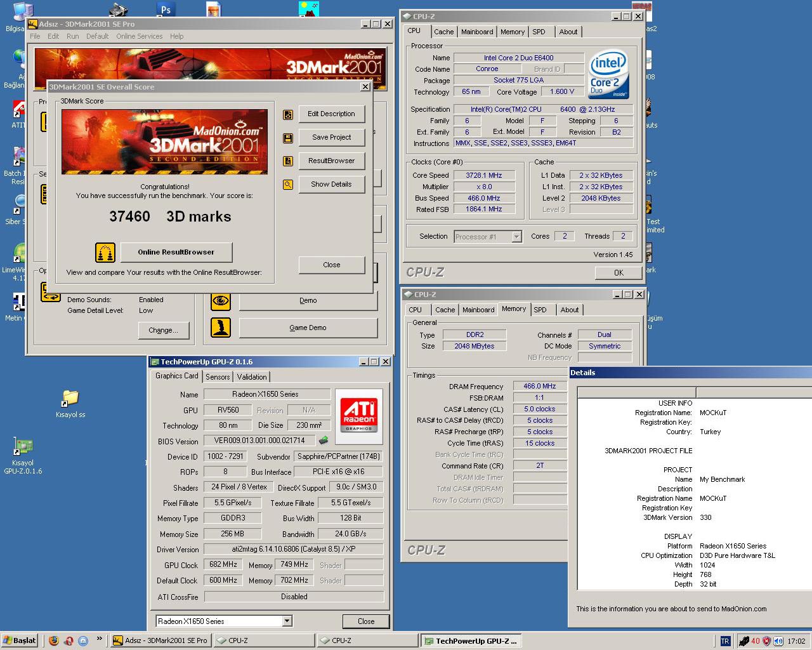Click the Edit Description icon

coord(288,114)
